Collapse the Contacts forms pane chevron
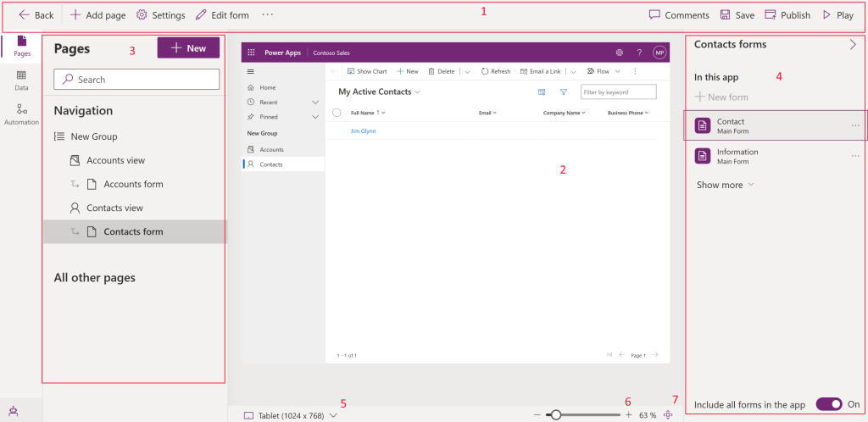 853,45
